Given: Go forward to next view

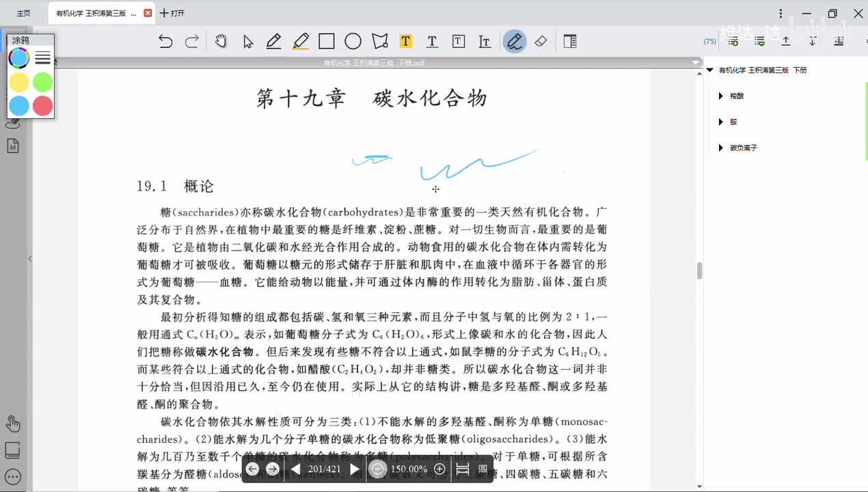Looking at the screenshot, I should tap(273, 469).
